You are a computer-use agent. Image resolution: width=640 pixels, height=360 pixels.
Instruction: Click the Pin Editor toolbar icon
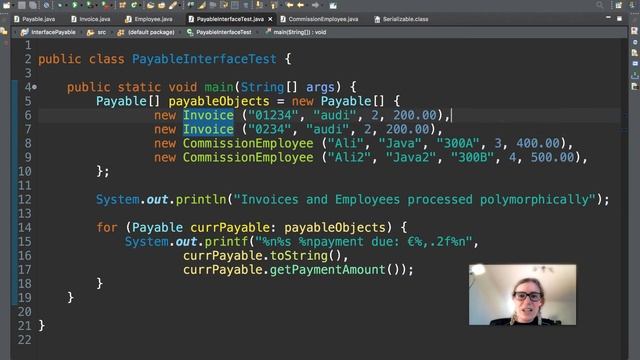click(x=333, y=5)
